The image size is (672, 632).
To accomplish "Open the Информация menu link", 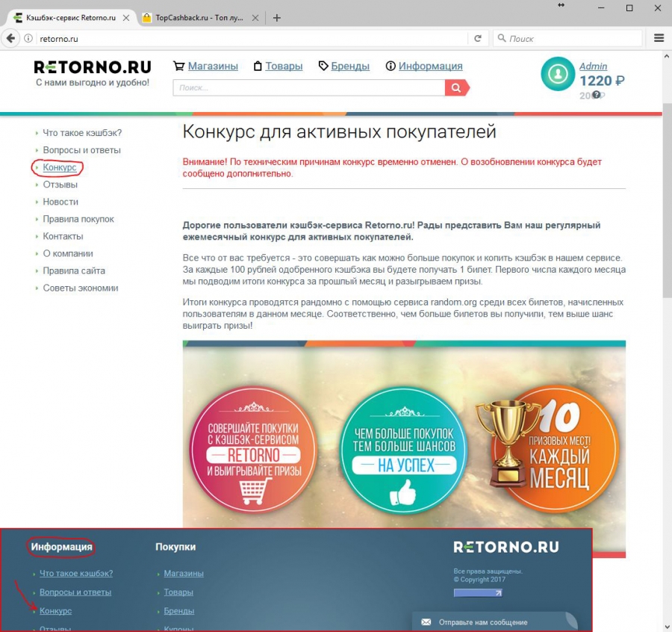I will (x=430, y=66).
